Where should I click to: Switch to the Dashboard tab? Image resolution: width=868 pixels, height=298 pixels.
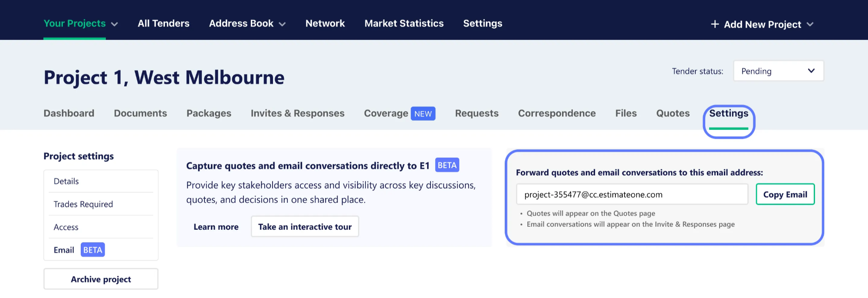click(69, 113)
